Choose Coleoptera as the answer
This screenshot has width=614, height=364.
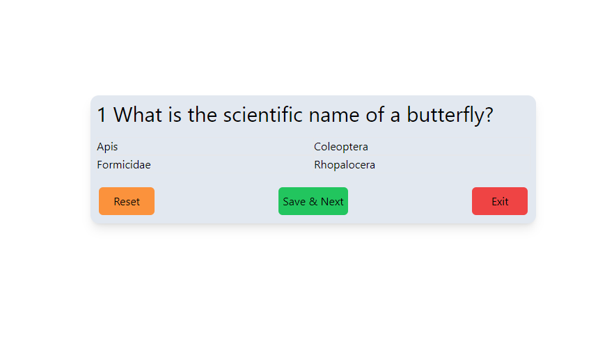pyautogui.click(x=340, y=147)
